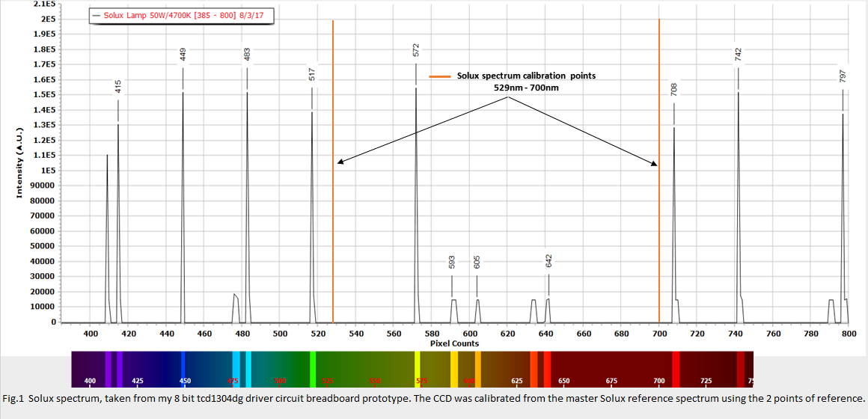Click the blue band at 450 in color strip
Image resolution: width=868 pixels, height=419 pixels.
click(183, 369)
